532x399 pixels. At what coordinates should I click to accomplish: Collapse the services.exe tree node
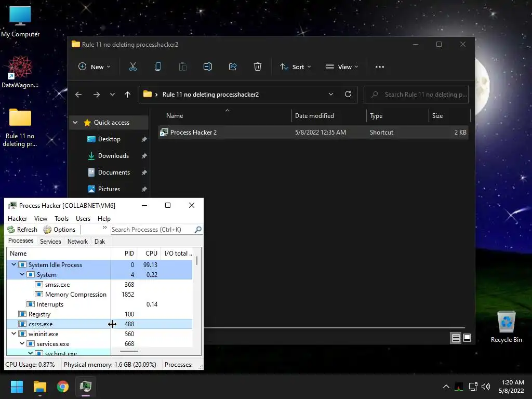coord(22,343)
